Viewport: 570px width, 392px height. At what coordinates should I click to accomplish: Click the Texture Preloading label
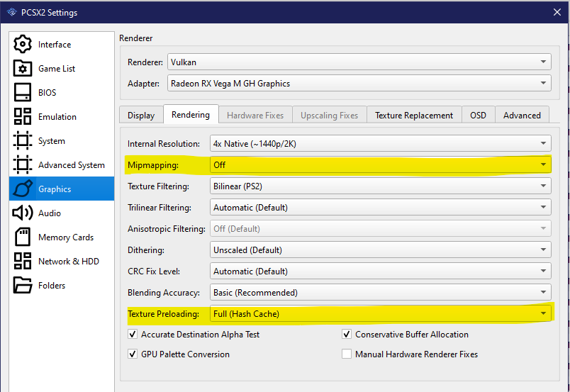click(x=163, y=314)
